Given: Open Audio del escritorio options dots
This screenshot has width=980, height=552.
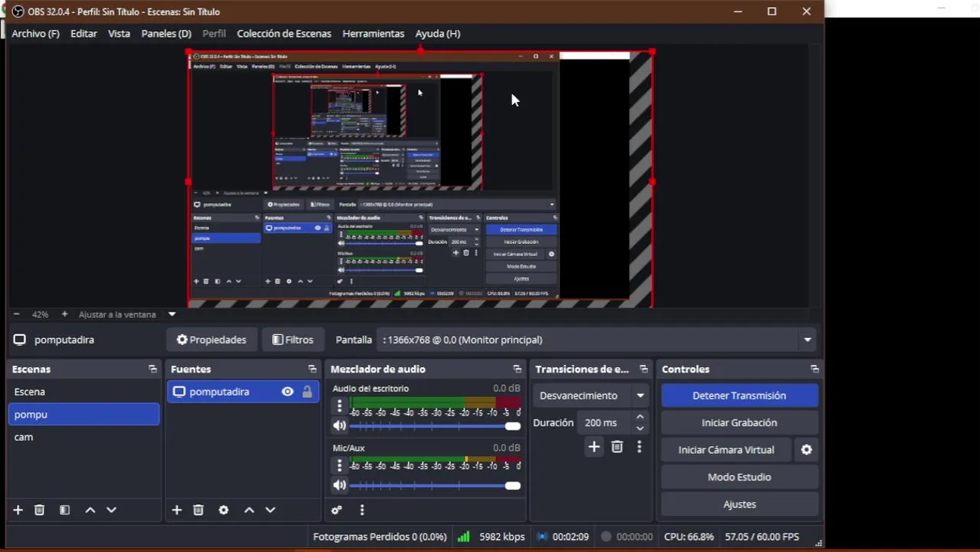Looking at the screenshot, I should 339,406.
